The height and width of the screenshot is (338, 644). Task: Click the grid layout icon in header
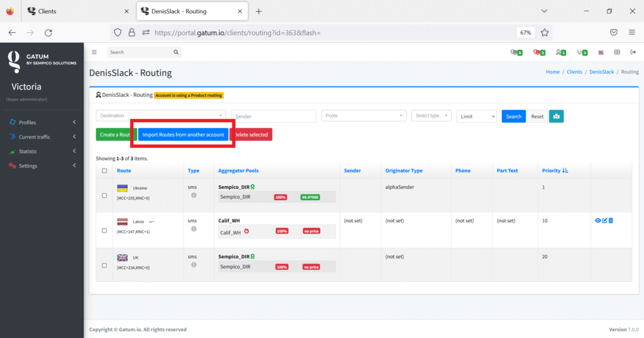617,52
